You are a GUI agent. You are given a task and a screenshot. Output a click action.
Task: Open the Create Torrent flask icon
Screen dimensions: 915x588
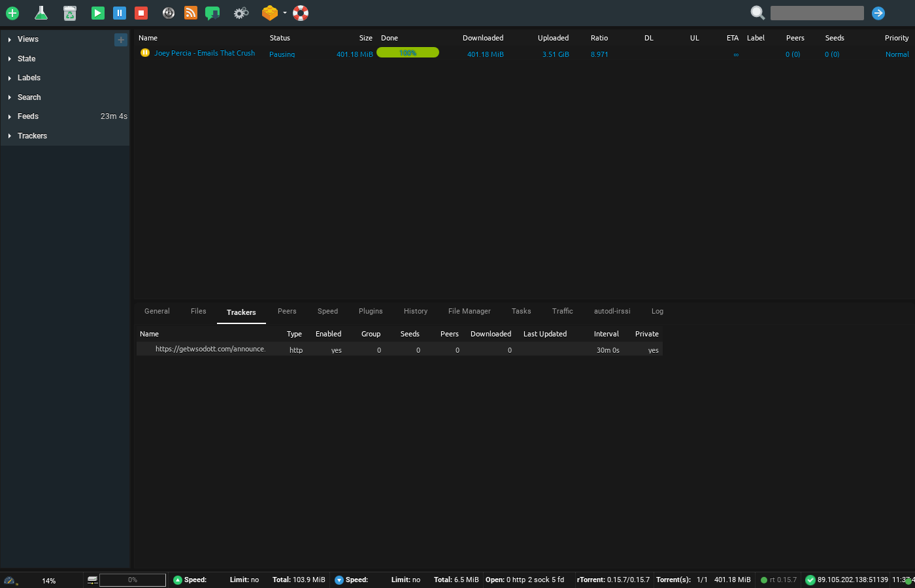click(41, 13)
